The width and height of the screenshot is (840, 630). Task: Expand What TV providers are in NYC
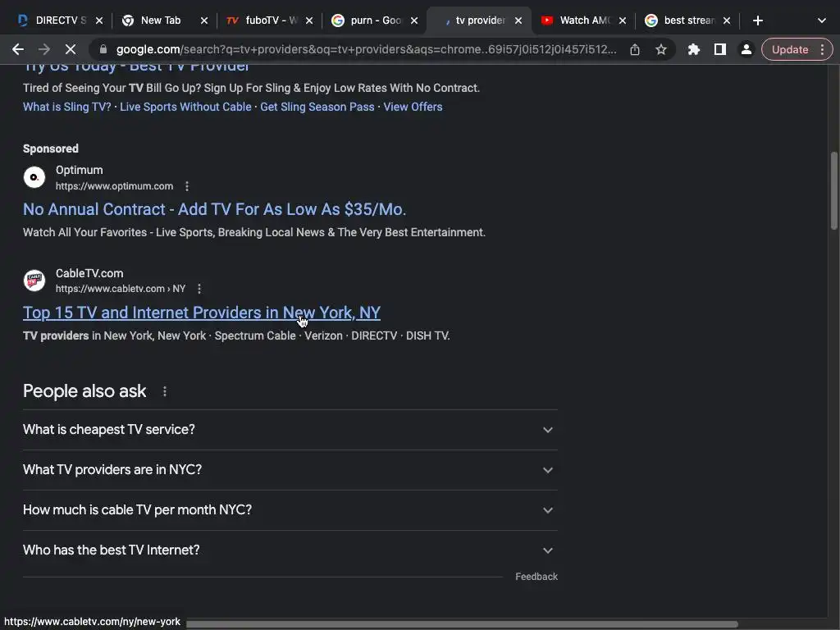pos(290,470)
